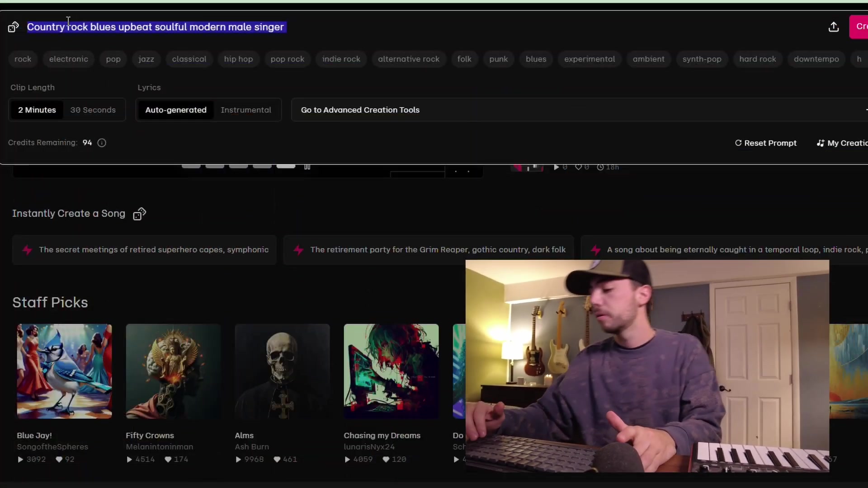Add the indie rock genre tag
The height and width of the screenshot is (488, 868).
(x=341, y=59)
